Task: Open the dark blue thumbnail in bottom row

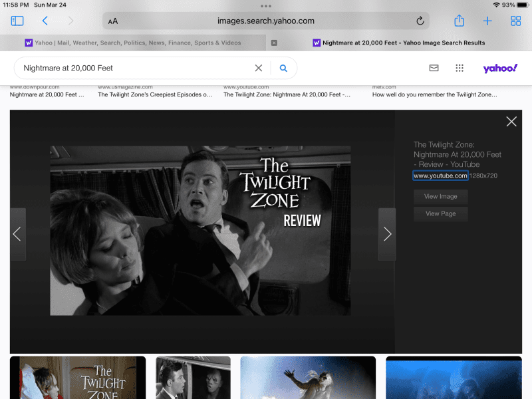Action: [x=454, y=378]
